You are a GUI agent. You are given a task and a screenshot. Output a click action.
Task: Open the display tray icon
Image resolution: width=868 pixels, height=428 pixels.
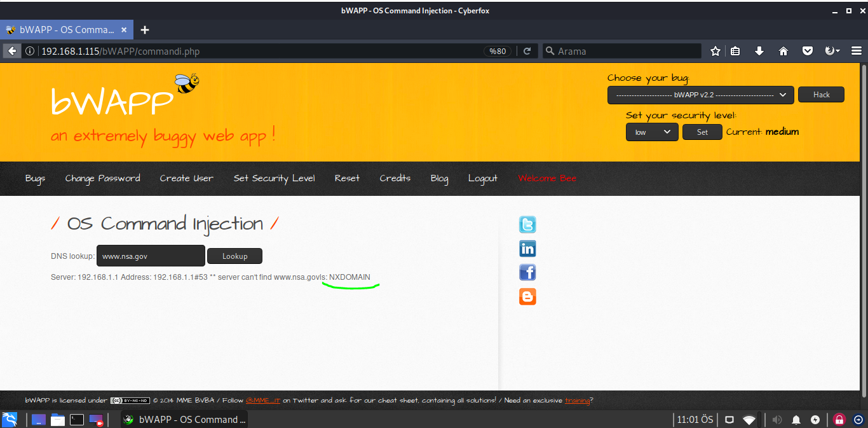pos(729,420)
